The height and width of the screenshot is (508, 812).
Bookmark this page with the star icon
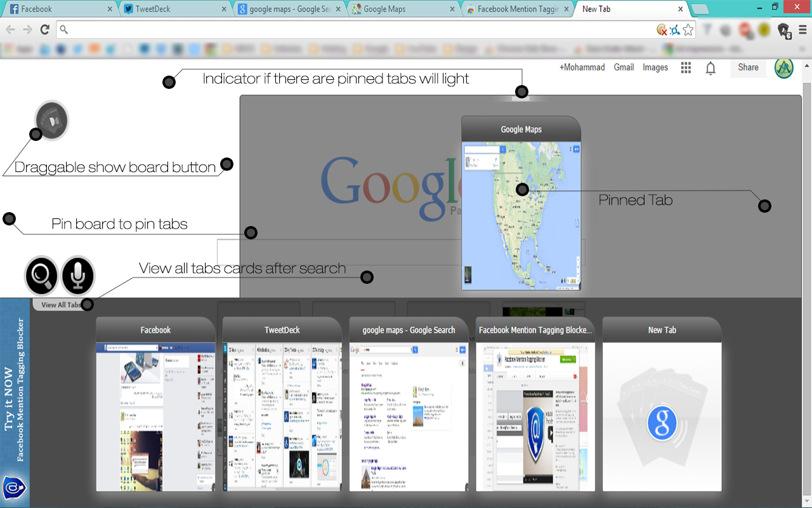point(688,30)
